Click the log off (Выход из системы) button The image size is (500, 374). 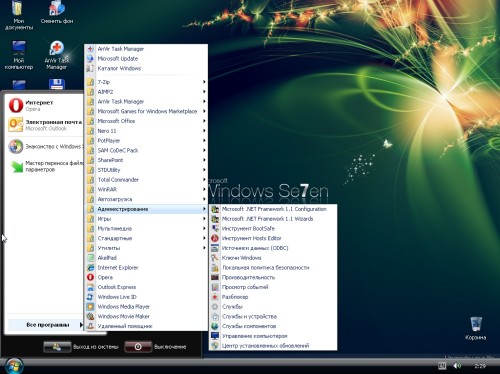click(x=81, y=347)
